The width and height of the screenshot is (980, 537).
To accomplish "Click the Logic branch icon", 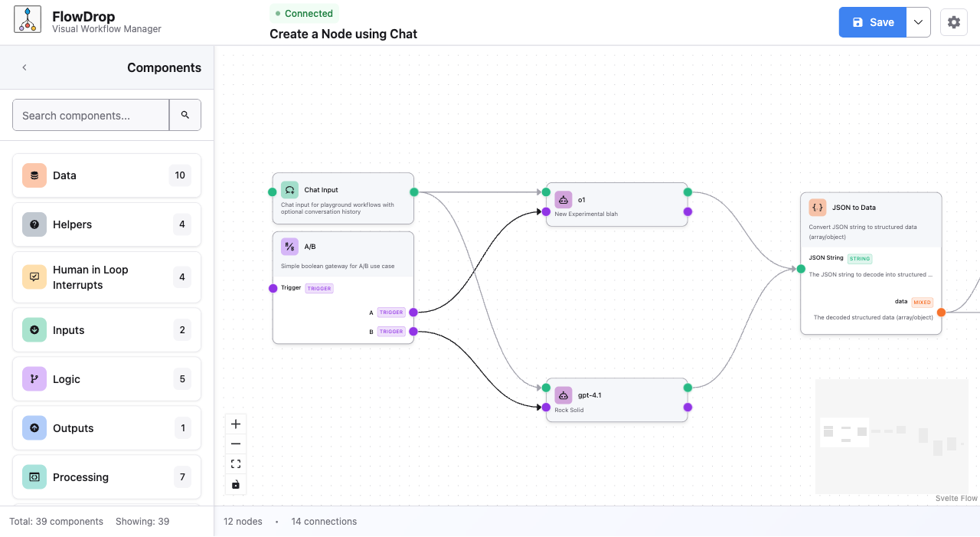I will point(34,378).
